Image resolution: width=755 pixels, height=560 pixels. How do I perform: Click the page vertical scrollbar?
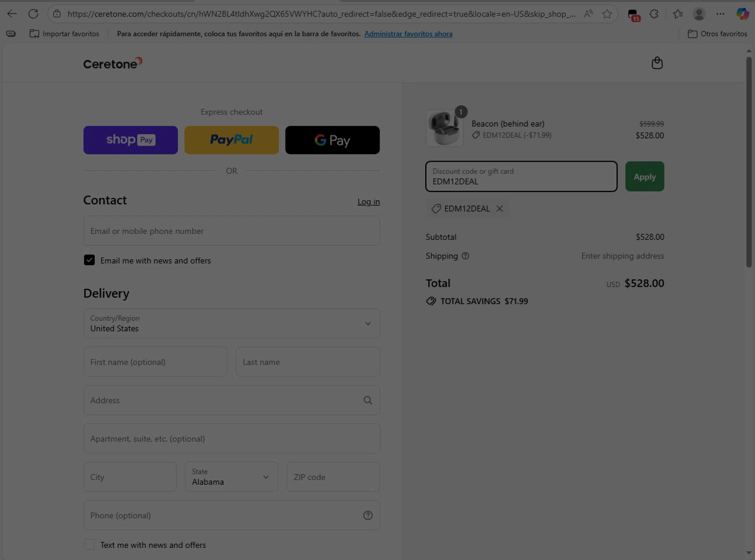pyautogui.click(x=748, y=162)
